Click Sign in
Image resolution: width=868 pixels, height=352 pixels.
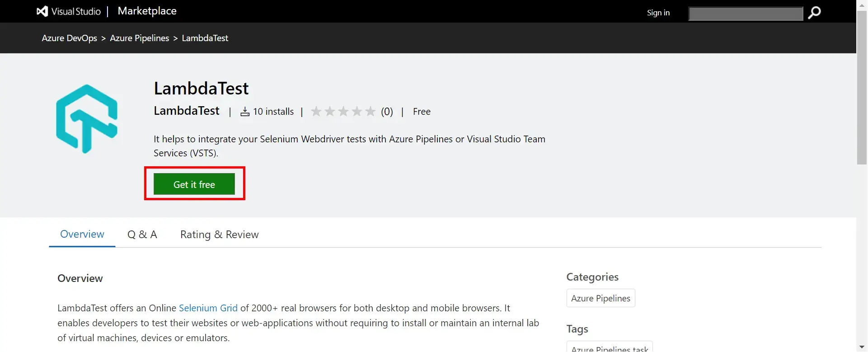[658, 13]
